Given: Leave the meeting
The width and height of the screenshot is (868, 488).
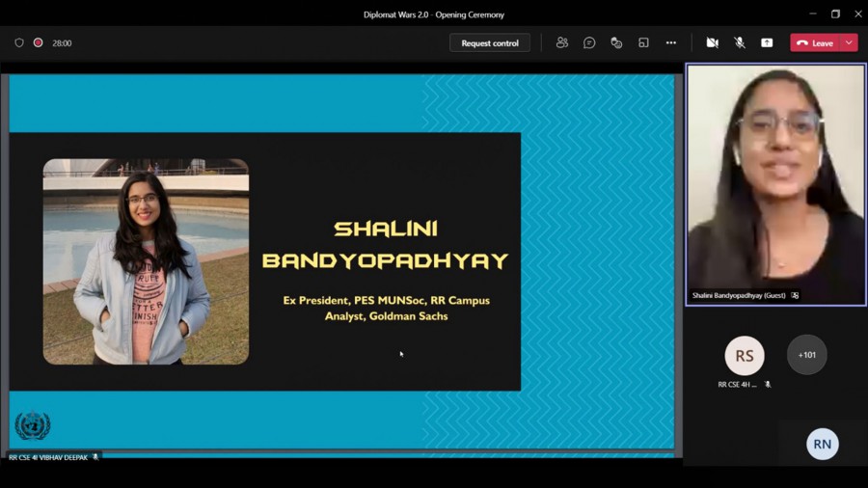Looking at the screenshot, I should (815, 42).
